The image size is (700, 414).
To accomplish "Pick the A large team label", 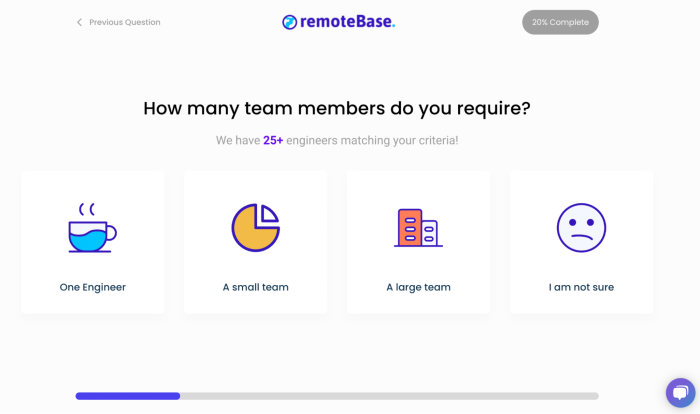I will (418, 287).
